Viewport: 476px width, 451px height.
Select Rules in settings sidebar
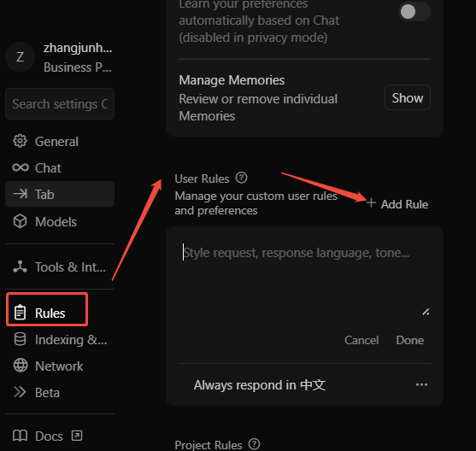(47, 313)
